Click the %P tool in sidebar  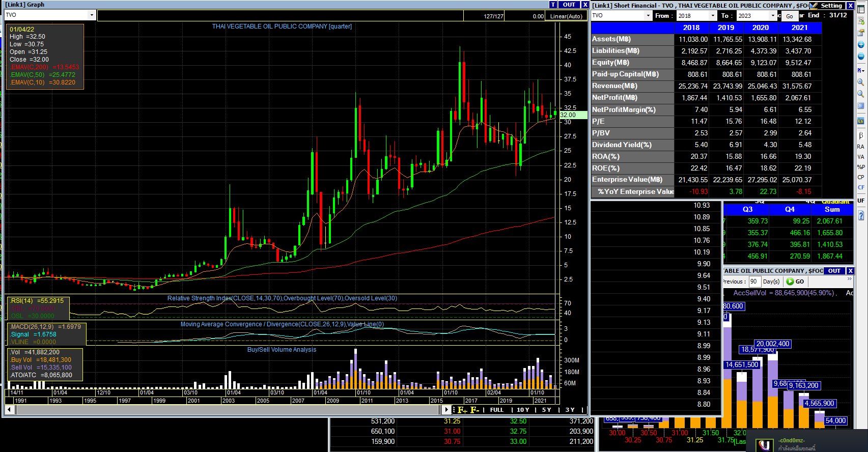tap(861, 167)
